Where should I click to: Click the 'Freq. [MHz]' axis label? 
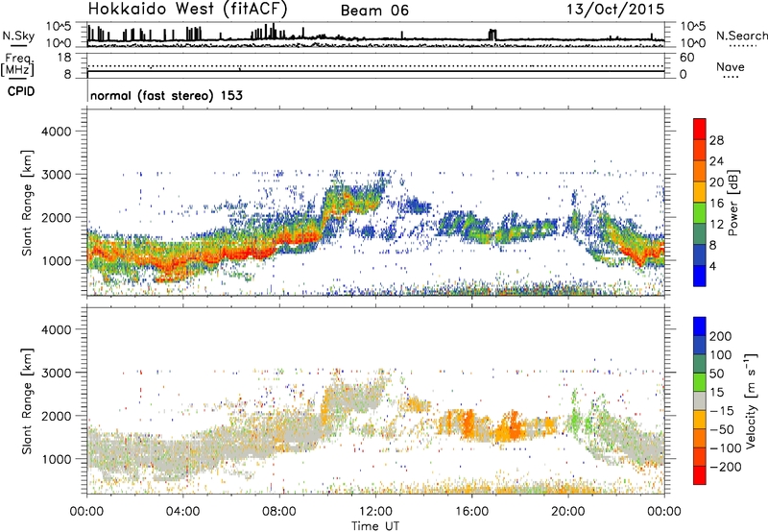[17, 65]
